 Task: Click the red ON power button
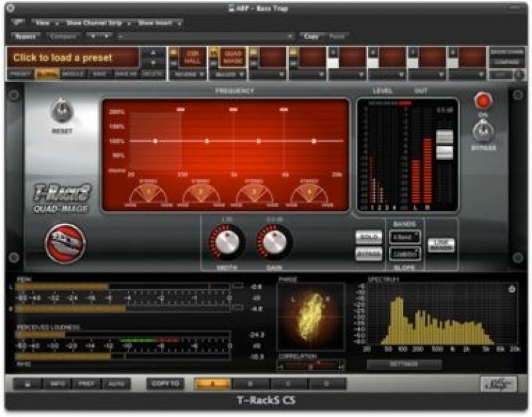coord(483,101)
